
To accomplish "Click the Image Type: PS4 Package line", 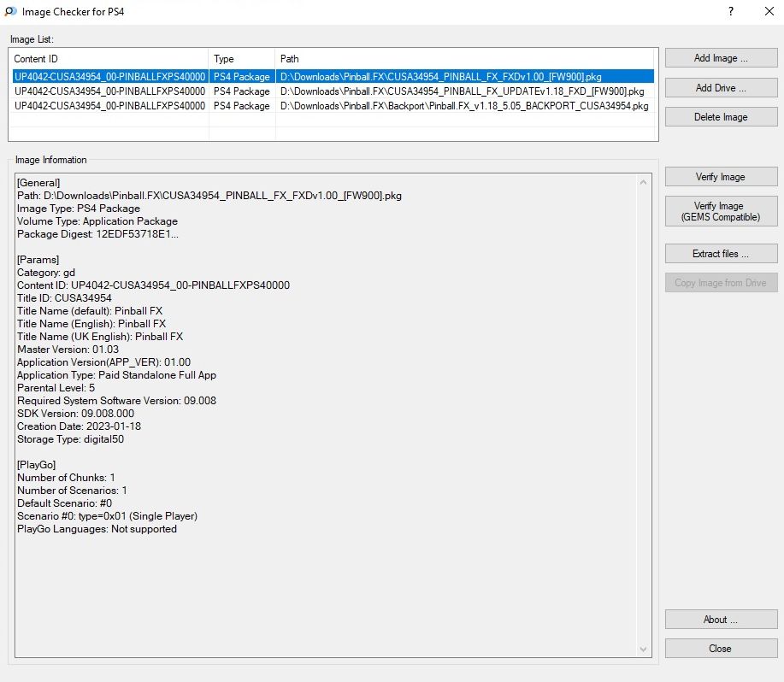I will (x=79, y=209).
